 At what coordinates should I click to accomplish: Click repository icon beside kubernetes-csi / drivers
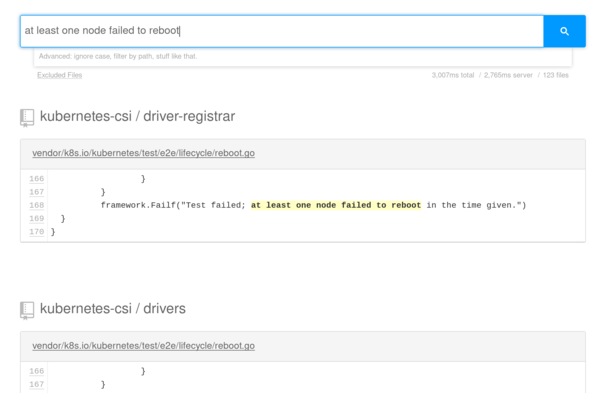coord(27,310)
